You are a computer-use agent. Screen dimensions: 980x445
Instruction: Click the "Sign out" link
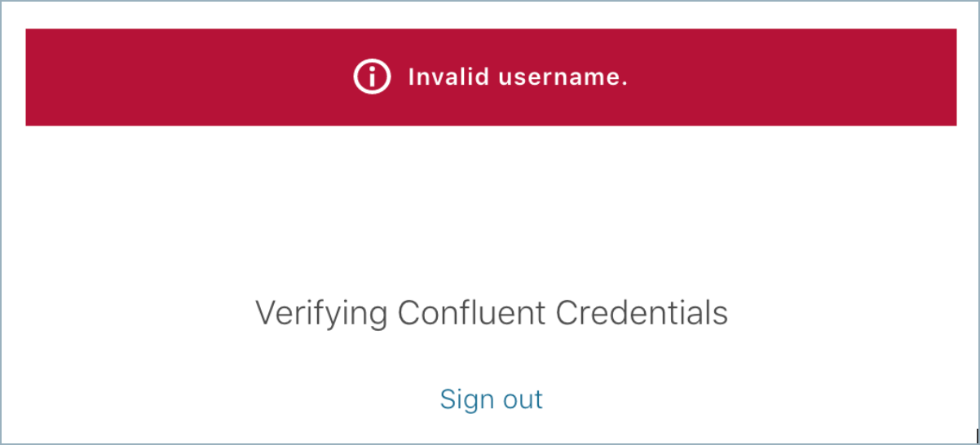(491, 399)
